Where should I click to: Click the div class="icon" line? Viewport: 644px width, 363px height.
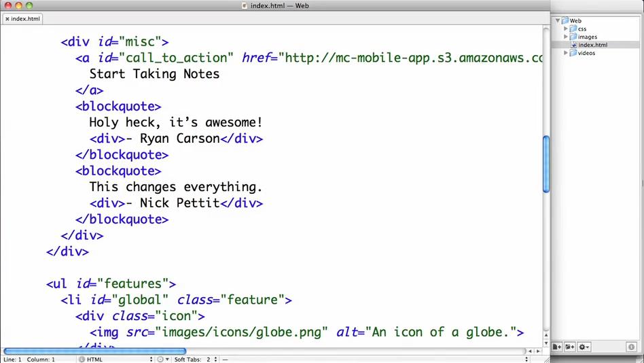coord(140,316)
